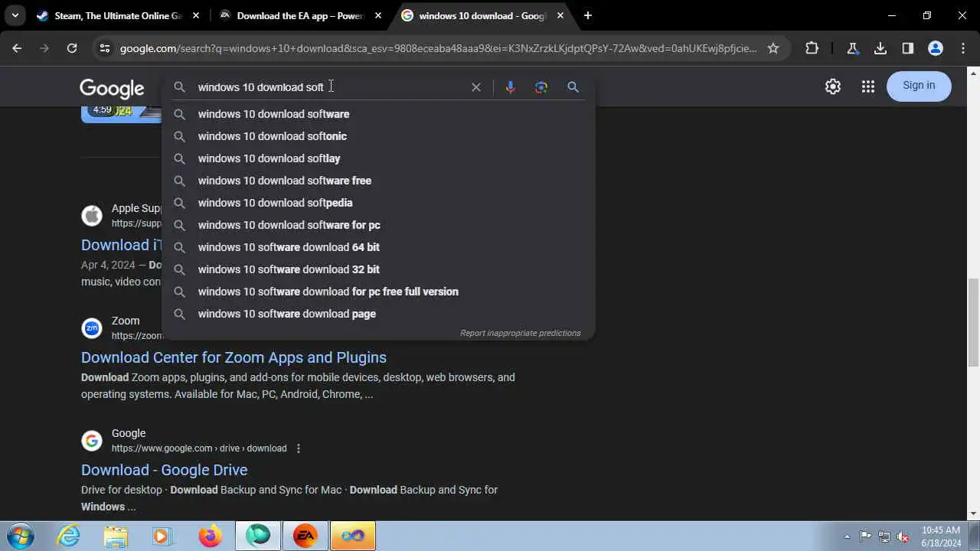Click Report inappropriate predictions link
This screenshot has width=980, height=551.
(520, 333)
